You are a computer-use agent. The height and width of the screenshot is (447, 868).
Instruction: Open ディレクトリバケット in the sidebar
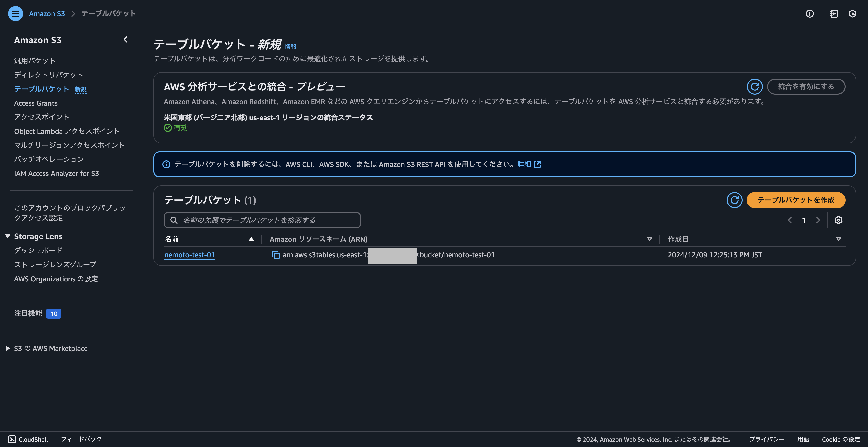click(48, 75)
